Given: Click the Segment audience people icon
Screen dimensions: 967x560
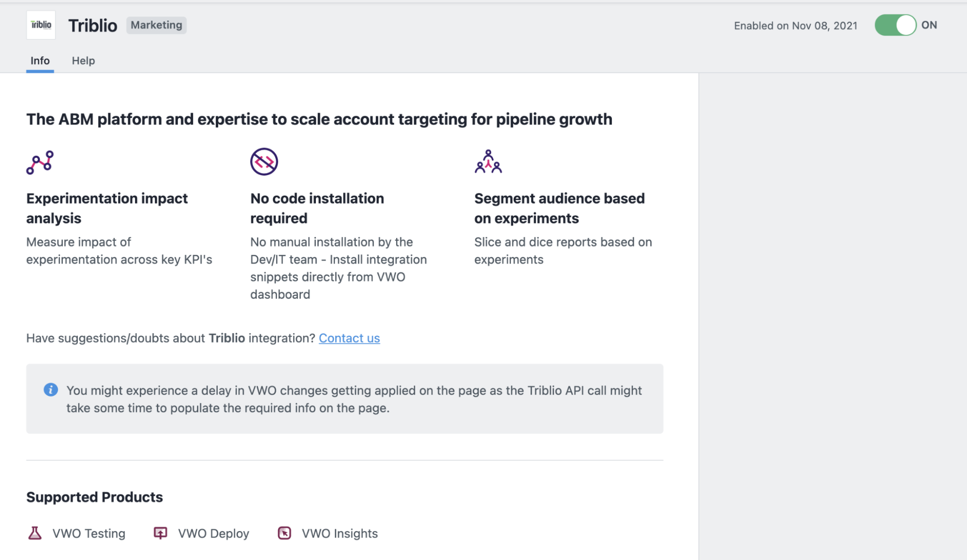Looking at the screenshot, I should 488,162.
